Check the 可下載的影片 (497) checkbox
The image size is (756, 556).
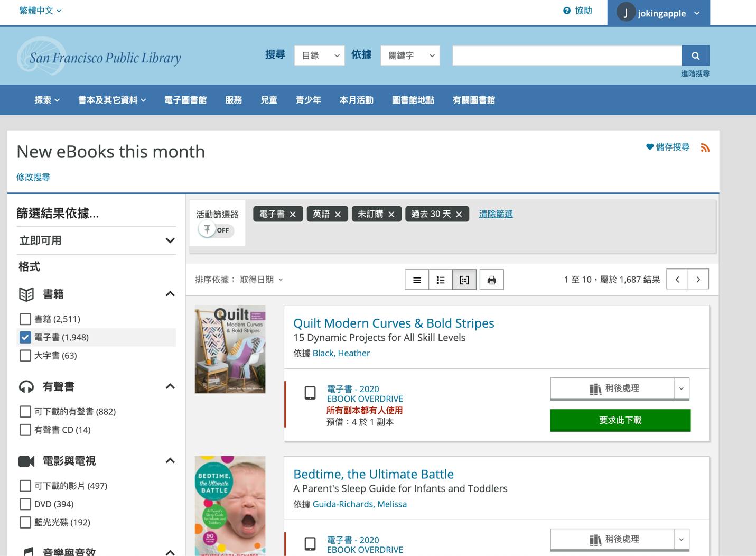[25, 486]
